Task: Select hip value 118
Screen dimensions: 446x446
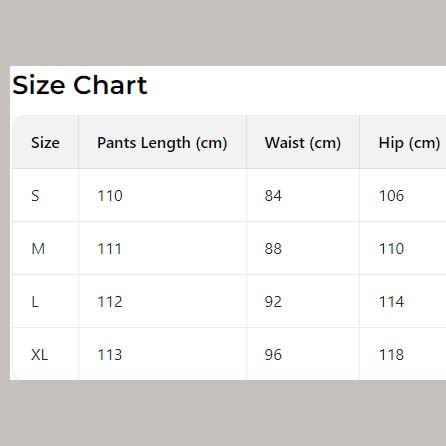Action: pos(392,355)
